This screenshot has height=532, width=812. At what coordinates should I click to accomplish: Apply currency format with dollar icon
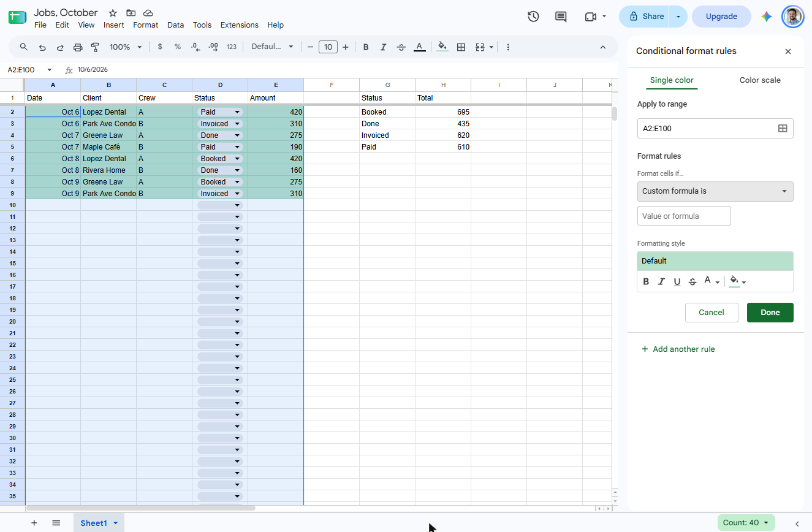click(160, 47)
